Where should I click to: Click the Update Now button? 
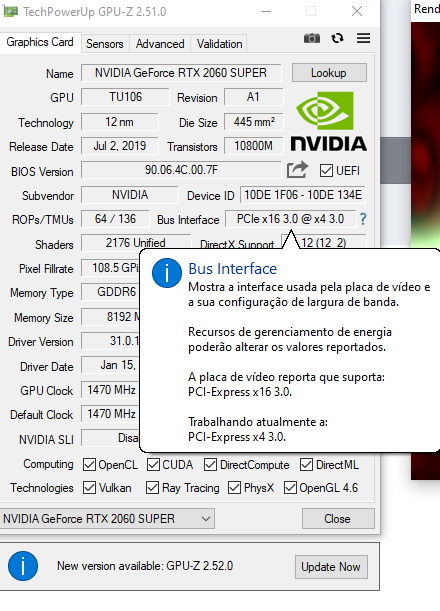pos(331,567)
